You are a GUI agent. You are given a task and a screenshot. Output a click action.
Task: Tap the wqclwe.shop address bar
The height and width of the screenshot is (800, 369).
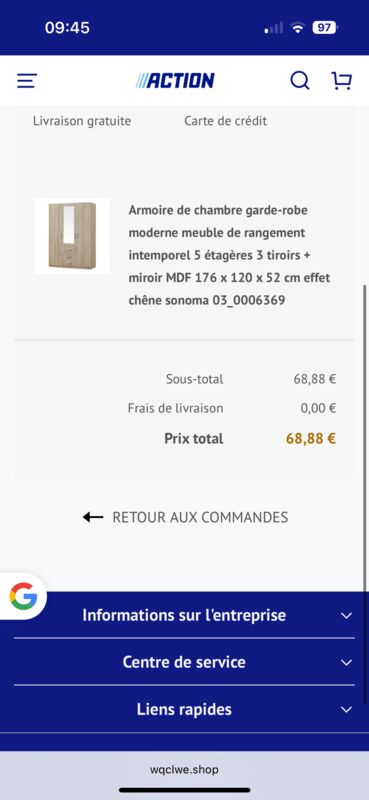coord(184,769)
